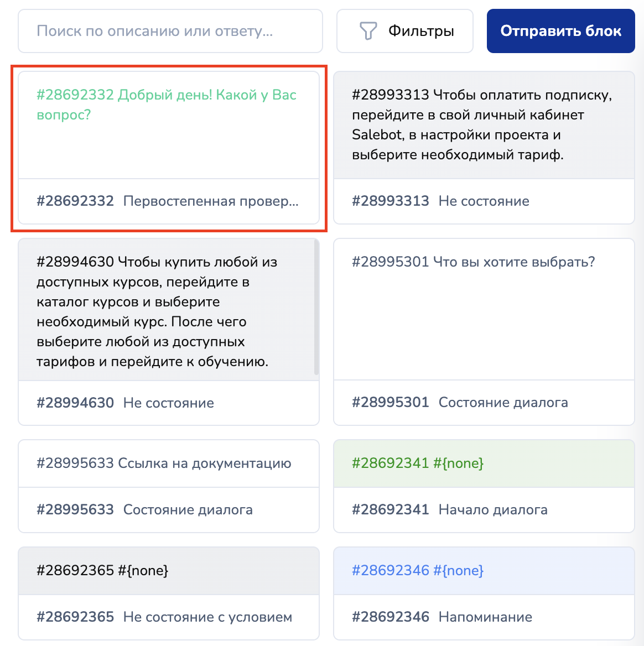The height and width of the screenshot is (646, 644).
Task: Click the scrollbar inside block #28994630
Action: pos(316,308)
